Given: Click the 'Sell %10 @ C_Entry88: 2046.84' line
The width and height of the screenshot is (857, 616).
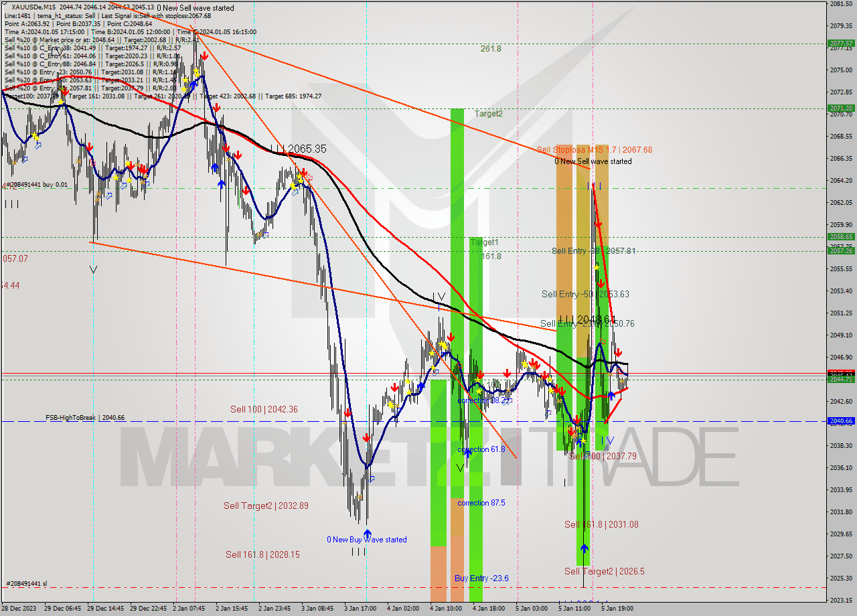Looking at the screenshot, I should (90, 64).
